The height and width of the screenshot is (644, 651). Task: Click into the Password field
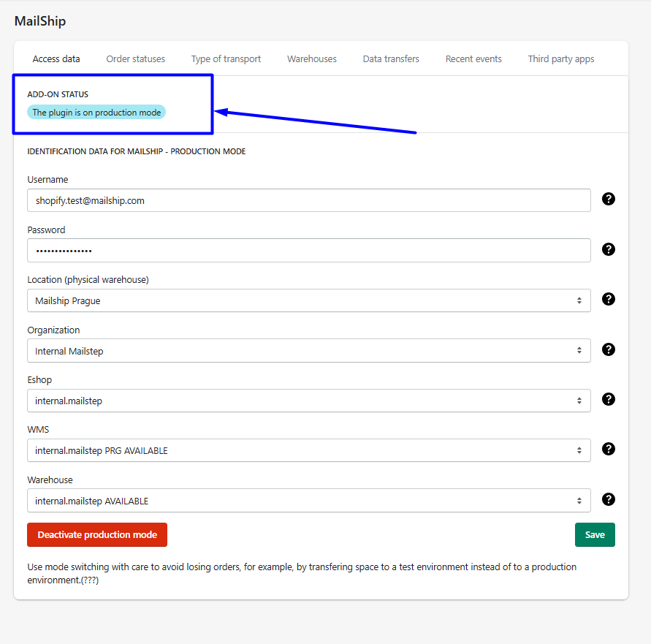click(x=308, y=251)
